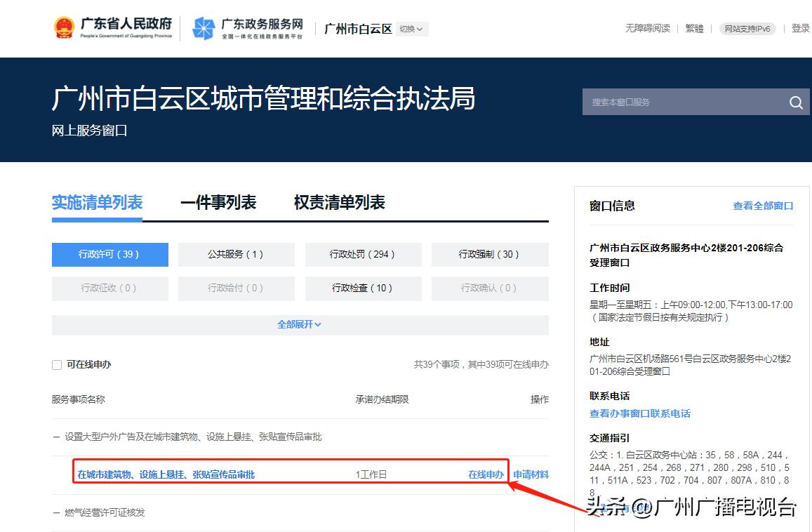Switch to traditional Chinese with 繁體
This screenshot has height=532, width=812.
(x=694, y=29)
